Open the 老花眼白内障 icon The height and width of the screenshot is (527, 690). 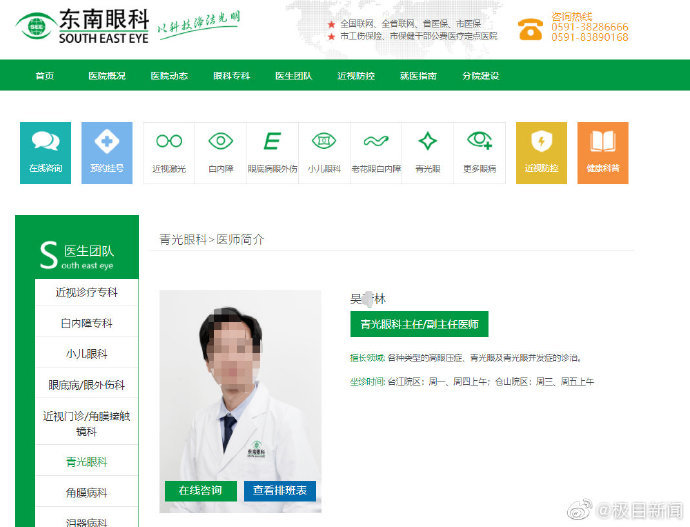point(376,152)
